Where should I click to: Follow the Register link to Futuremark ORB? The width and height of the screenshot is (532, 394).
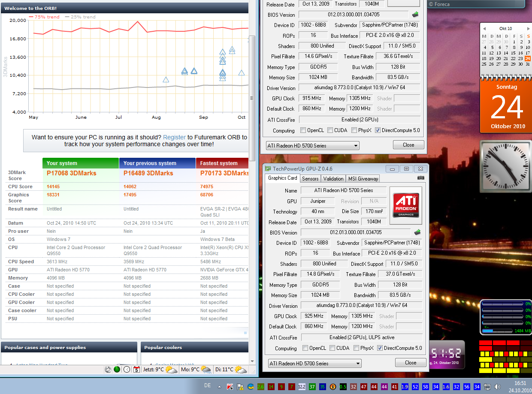174,137
